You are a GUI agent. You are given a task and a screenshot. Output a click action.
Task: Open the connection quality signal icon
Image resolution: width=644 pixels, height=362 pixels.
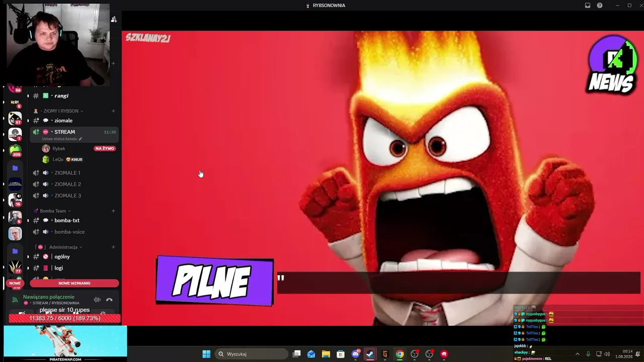pos(15,300)
